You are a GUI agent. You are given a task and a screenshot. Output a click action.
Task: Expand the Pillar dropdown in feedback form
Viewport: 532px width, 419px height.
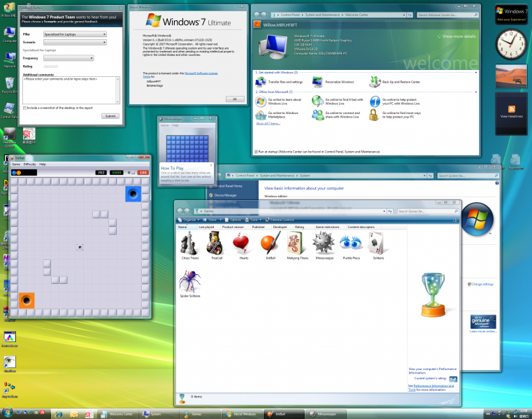pos(74,34)
